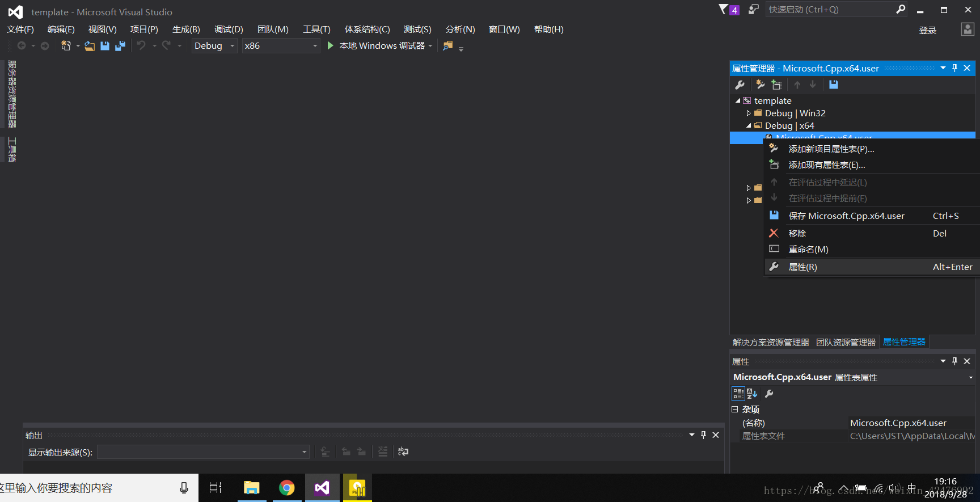Open the 生成(B) menu
This screenshot has height=502, width=980.
186,29
